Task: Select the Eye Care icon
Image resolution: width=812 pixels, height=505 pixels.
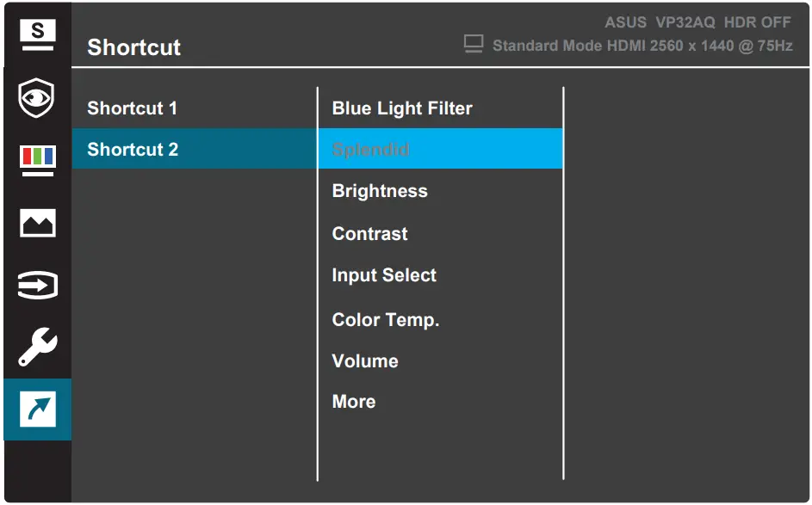Action: pyautogui.click(x=36, y=95)
